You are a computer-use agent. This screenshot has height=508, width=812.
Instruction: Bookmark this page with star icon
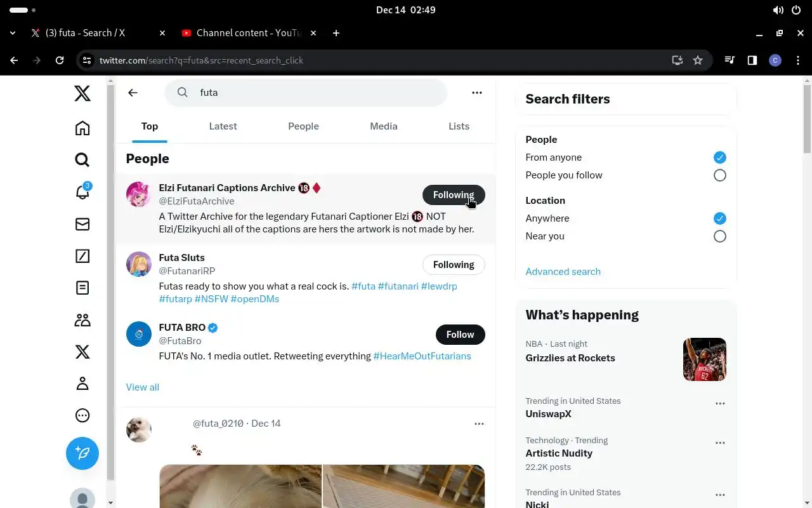pyautogui.click(x=698, y=60)
